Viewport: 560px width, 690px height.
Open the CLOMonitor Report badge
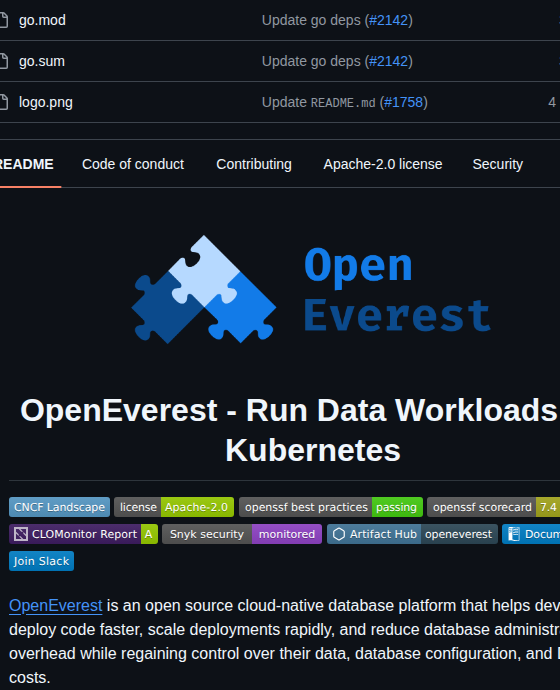tap(83, 534)
